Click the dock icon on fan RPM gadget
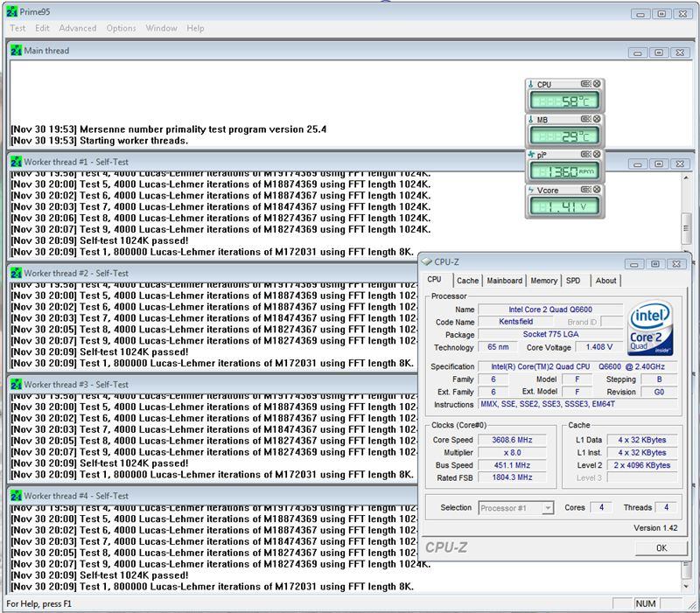The height and width of the screenshot is (613, 700). [585, 154]
